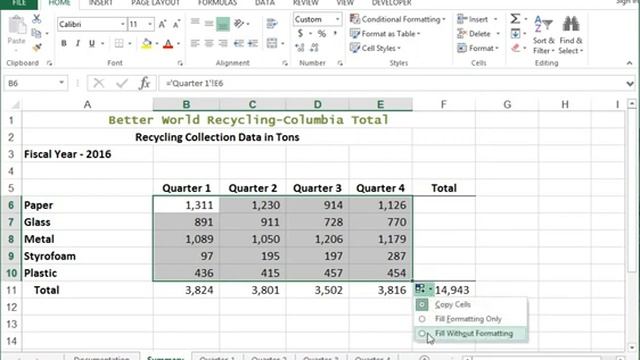Screen dimensions: 640x360
Task: Click the Top Align icon
Action: [195, 23]
